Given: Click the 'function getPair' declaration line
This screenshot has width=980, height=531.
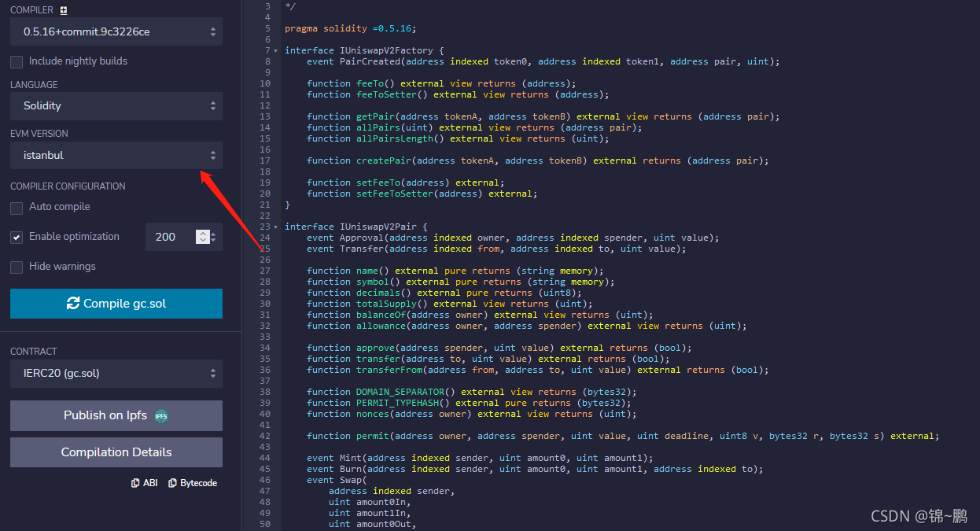Looking at the screenshot, I should (x=543, y=116).
